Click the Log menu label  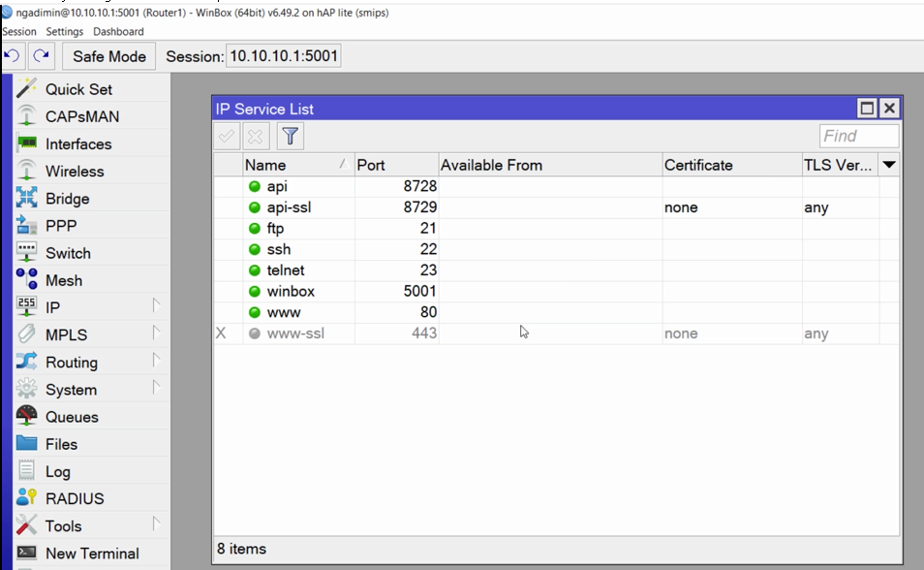coord(58,471)
